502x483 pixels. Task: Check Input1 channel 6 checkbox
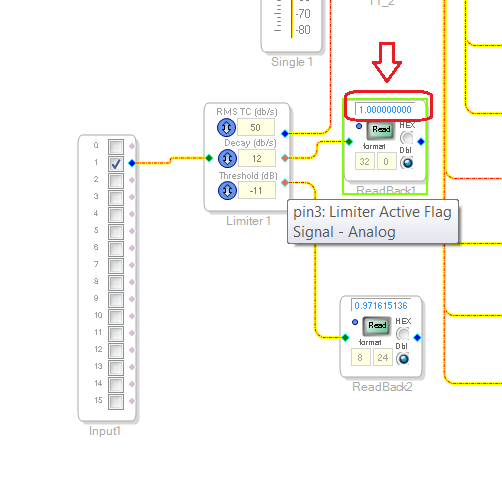click(116, 249)
